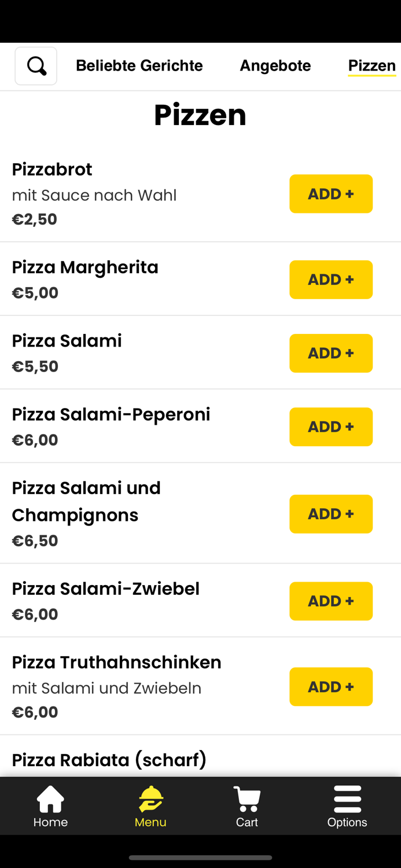Add Pizza Margherita to the order

pyautogui.click(x=331, y=279)
